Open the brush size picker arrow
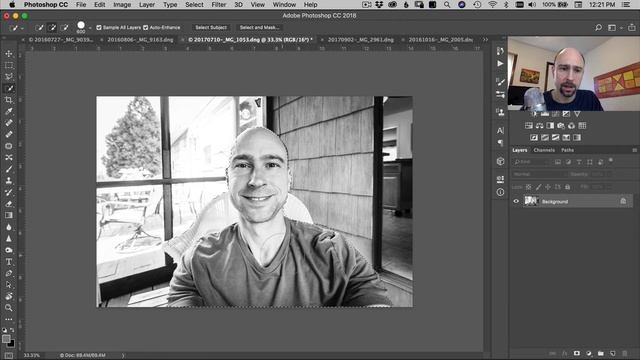 pyautogui.click(x=90, y=28)
